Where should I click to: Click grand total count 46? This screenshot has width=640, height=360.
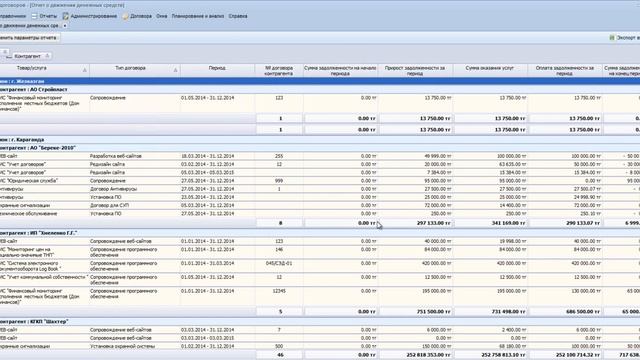pyautogui.click(x=280, y=355)
